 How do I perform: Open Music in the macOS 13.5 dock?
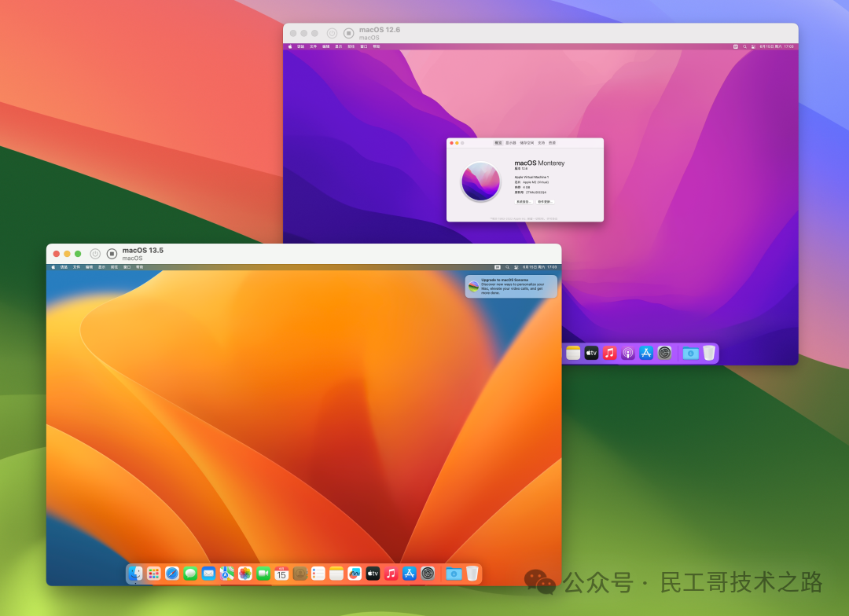pos(391,574)
